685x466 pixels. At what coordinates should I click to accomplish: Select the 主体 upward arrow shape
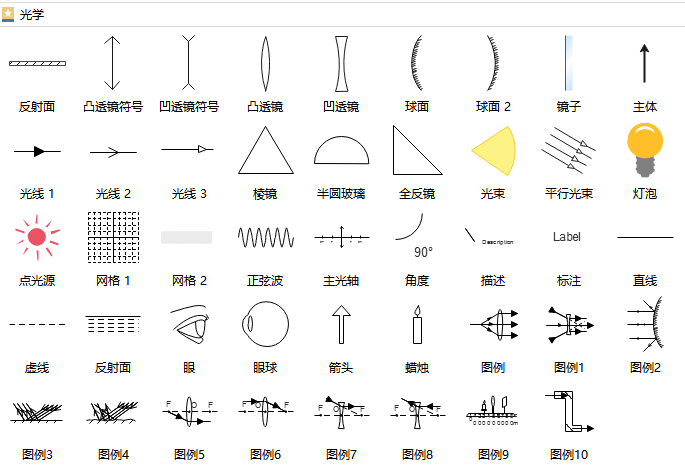point(644,63)
